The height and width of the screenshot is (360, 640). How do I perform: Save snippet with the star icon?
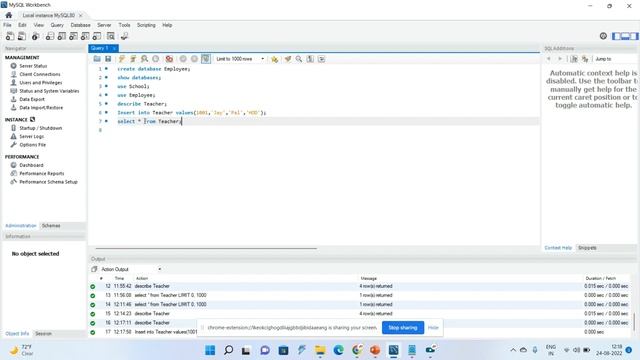point(275,59)
